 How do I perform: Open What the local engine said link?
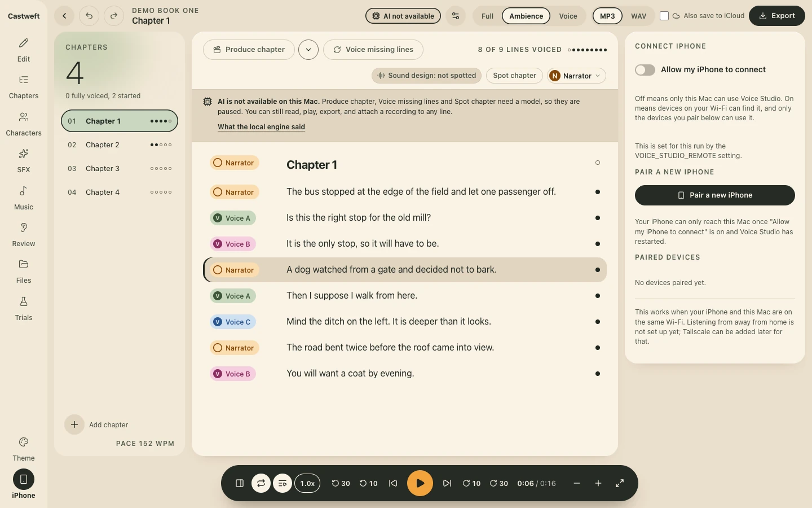pos(262,127)
